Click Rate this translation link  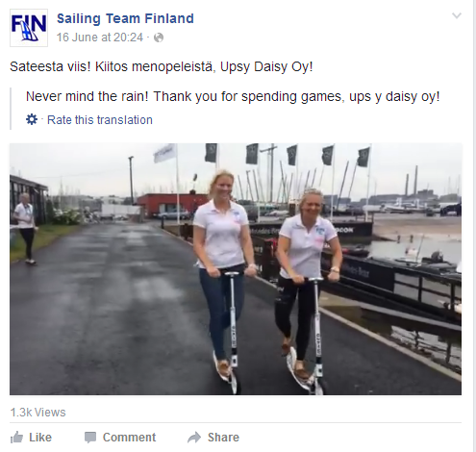pyautogui.click(x=100, y=120)
